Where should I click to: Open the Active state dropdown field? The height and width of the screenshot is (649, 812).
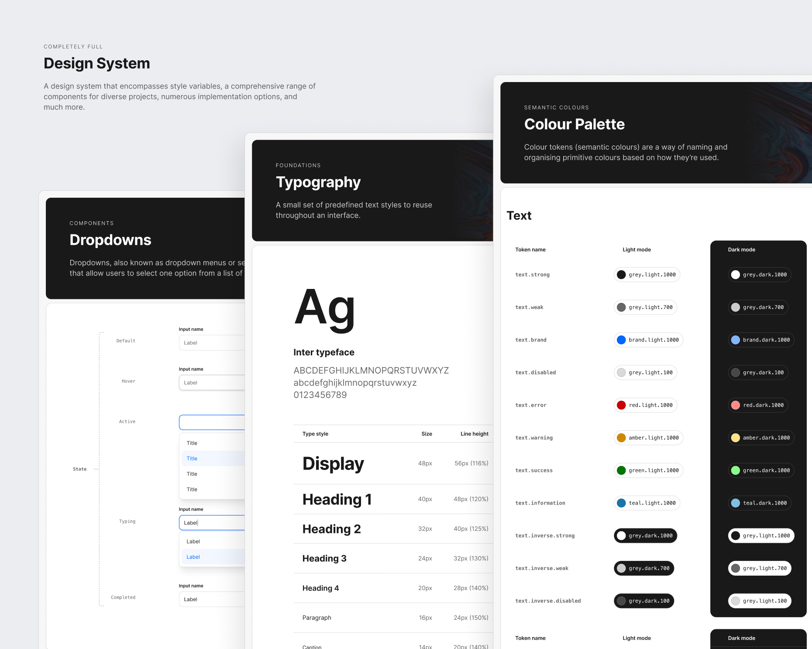213,422
